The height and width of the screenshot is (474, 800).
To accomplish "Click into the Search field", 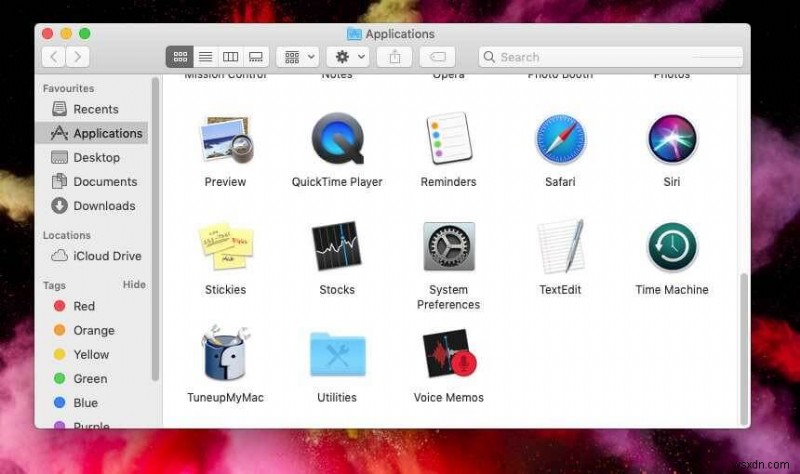I will click(611, 57).
